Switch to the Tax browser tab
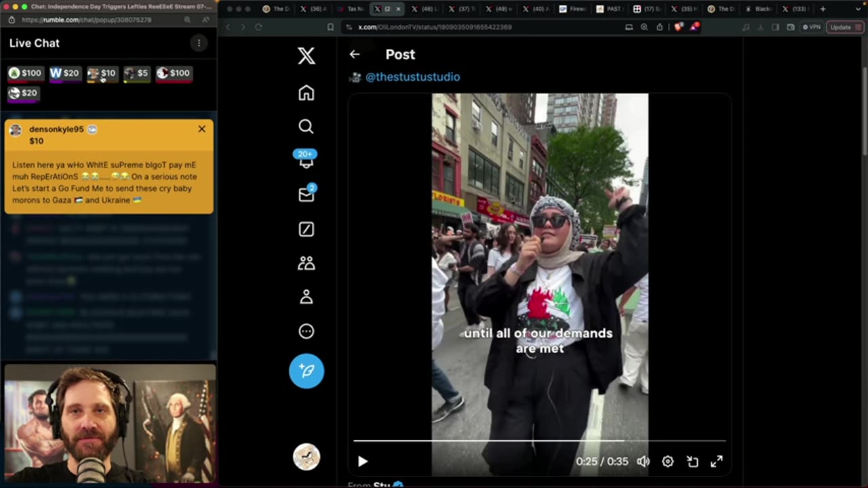The image size is (868, 488). pyautogui.click(x=354, y=9)
